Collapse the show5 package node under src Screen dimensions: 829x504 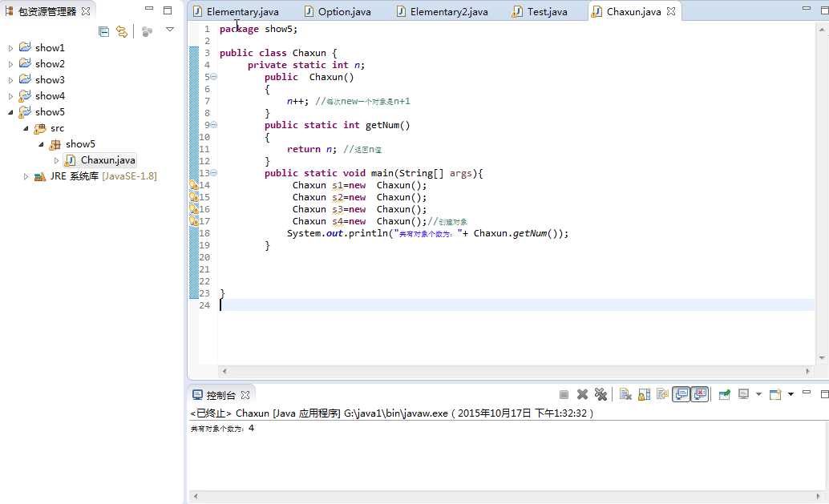(x=41, y=144)
